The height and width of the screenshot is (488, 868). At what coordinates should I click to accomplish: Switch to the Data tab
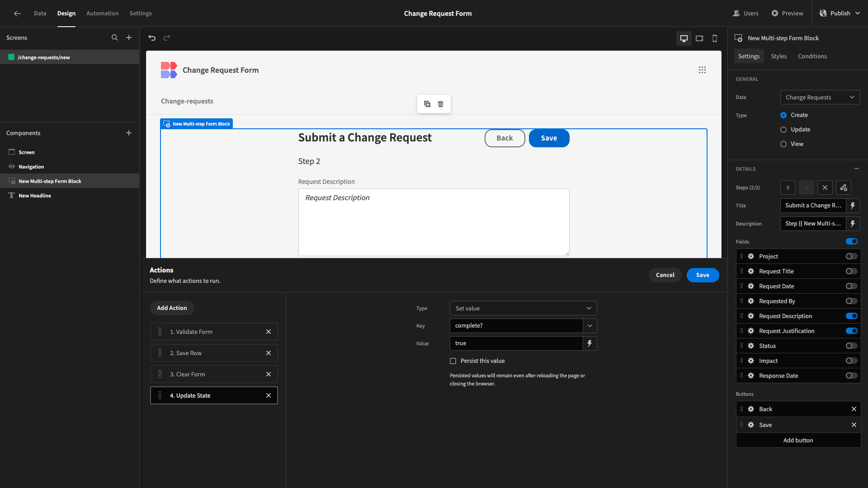[x=40, y=14]
